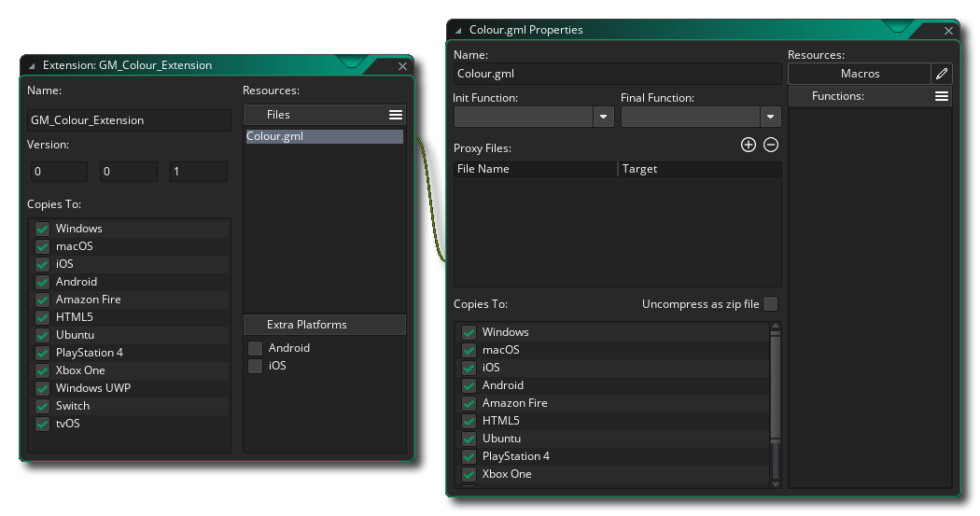Tick the iOS extra platform checkbox
Image resolution: width=980 pixels, height=516 pixels.
tap(255, 367)
